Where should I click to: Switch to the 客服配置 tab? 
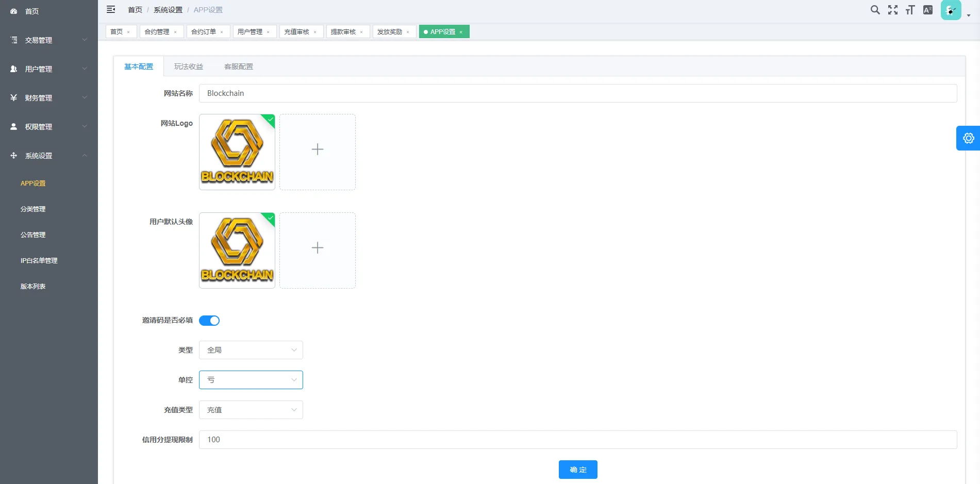(238, 66)
